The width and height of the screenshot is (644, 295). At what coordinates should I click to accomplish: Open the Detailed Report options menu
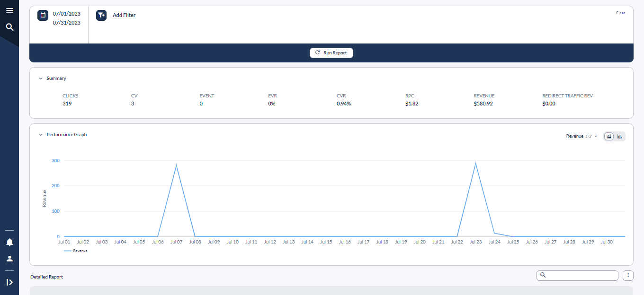(628, 275)
